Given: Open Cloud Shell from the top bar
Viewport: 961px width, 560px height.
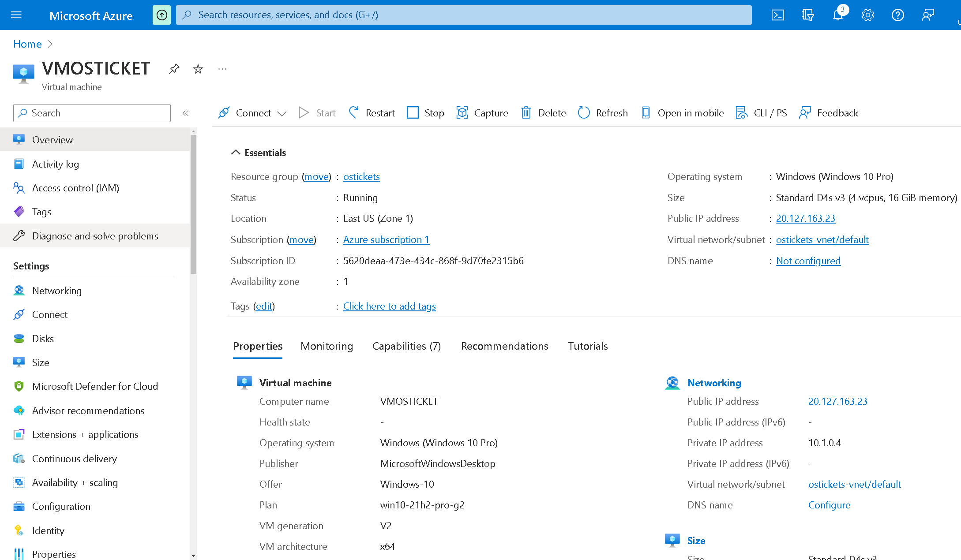Looking at the screenshot, I should 777,15.
